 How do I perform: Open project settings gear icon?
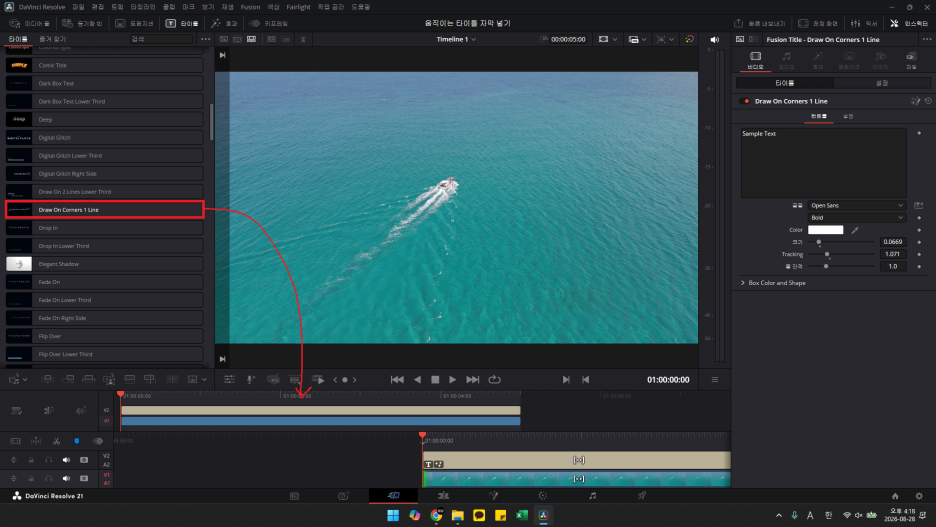pyautogui.click(x=919, y=496)
